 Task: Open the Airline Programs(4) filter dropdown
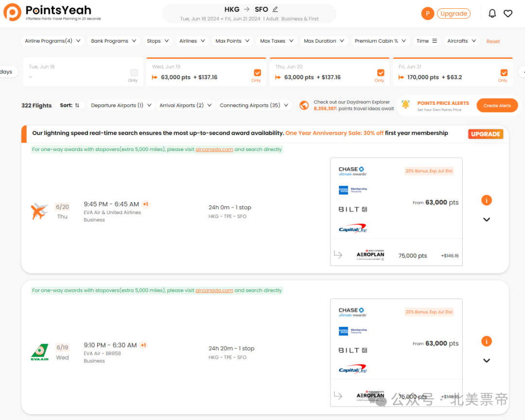point(52,41)
